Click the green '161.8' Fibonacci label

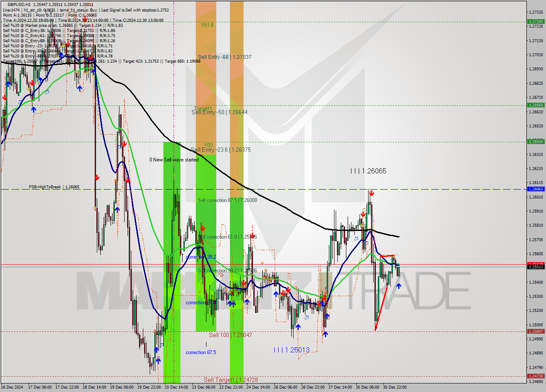tap(207, 25)
